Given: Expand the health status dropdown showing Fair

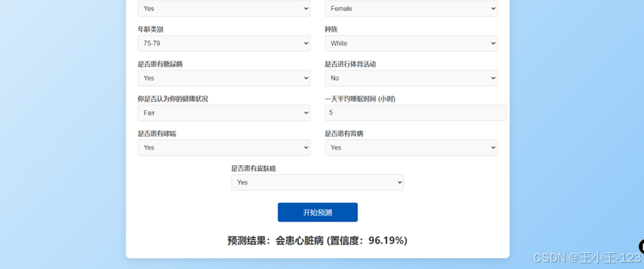Looking at the screenshot, I should coord(224,113).
